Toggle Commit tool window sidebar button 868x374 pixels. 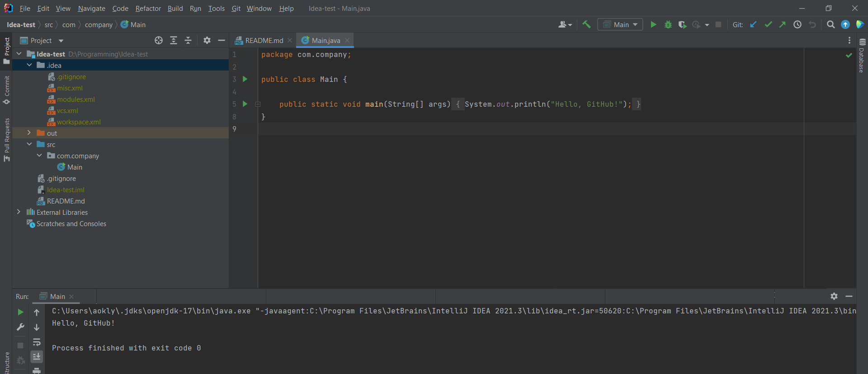6,90
